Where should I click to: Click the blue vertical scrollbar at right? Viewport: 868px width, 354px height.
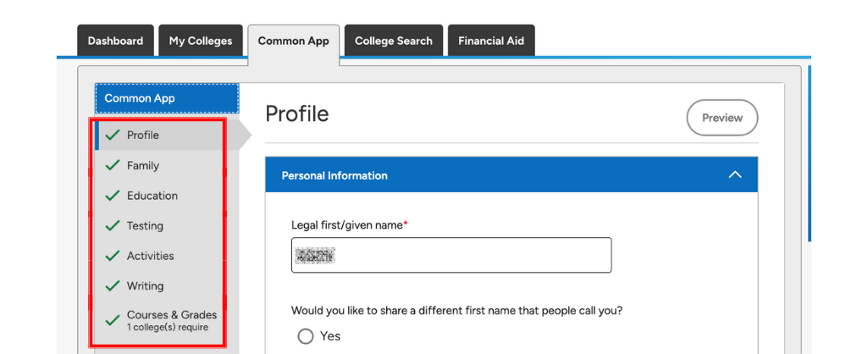[x=810, y=153]
